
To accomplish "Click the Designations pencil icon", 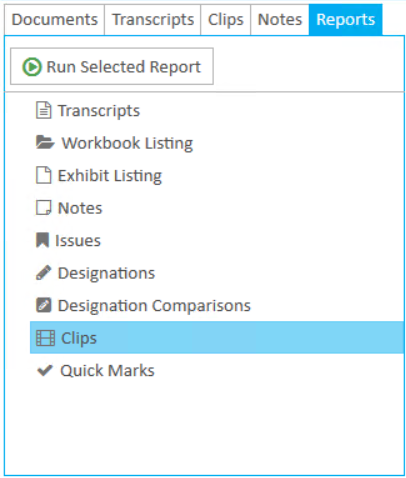I will click(x=43, y=273).
